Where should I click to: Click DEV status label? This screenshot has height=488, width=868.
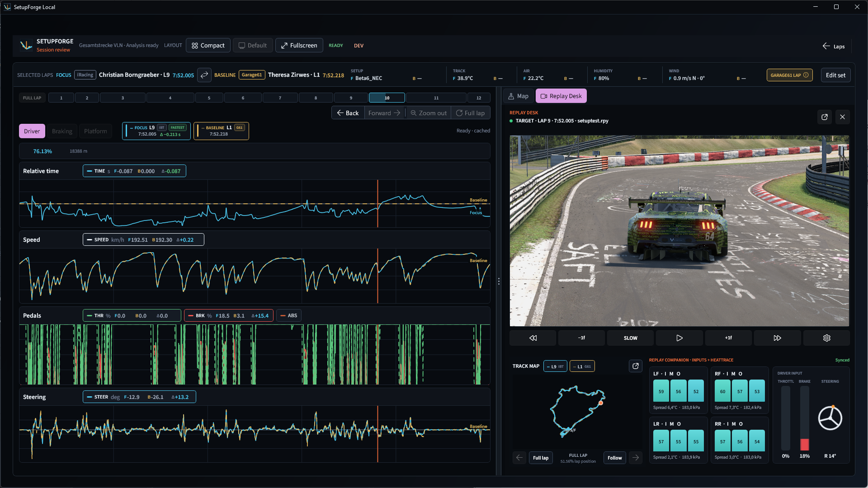tap(359, 46)
